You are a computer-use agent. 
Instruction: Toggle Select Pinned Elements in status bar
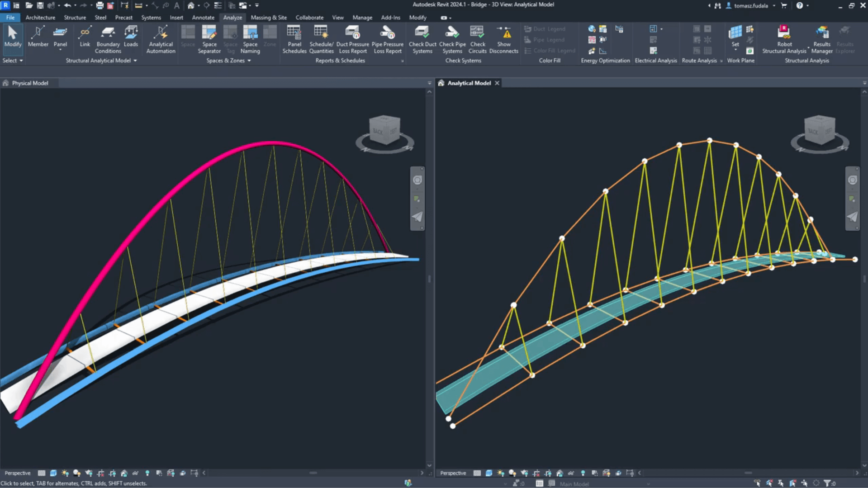click(781, 483)
